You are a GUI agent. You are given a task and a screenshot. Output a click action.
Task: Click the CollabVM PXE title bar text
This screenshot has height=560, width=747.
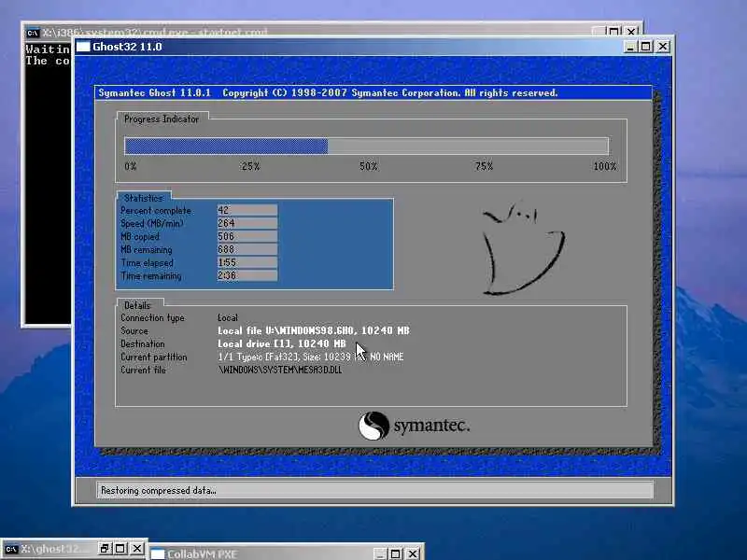[x=202, y=554]
